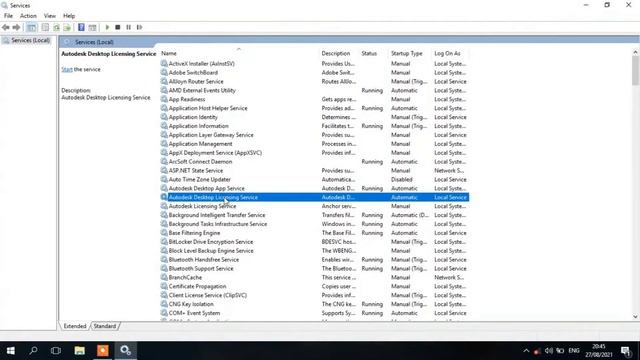Open the View menu
The image size is (640, 360).
(50, 16)
